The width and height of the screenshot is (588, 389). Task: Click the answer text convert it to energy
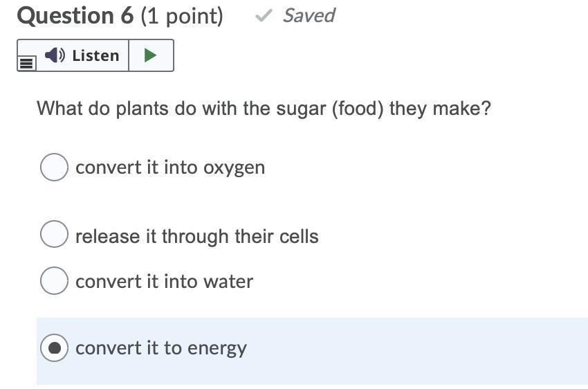tap(161, 348)
